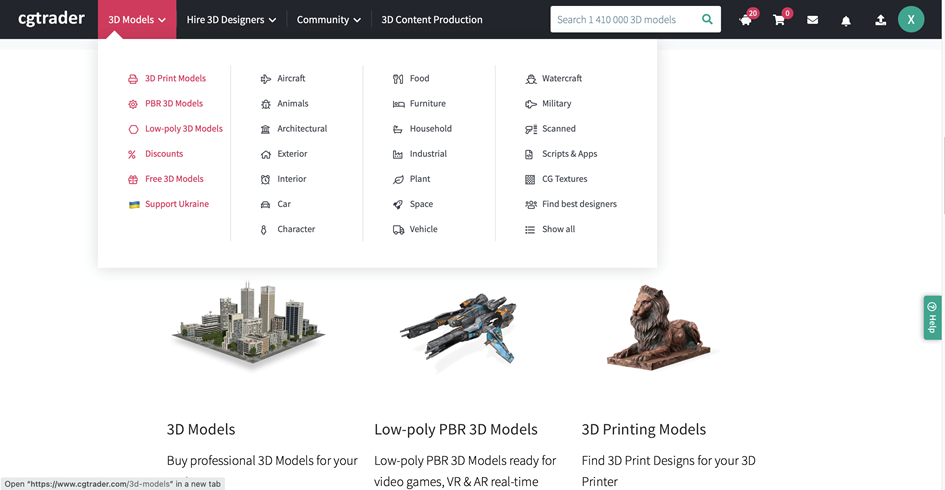Choose the Furniture category
Image resolution: width=945 pixels, height=490 pixels.
tap(427, 103)
